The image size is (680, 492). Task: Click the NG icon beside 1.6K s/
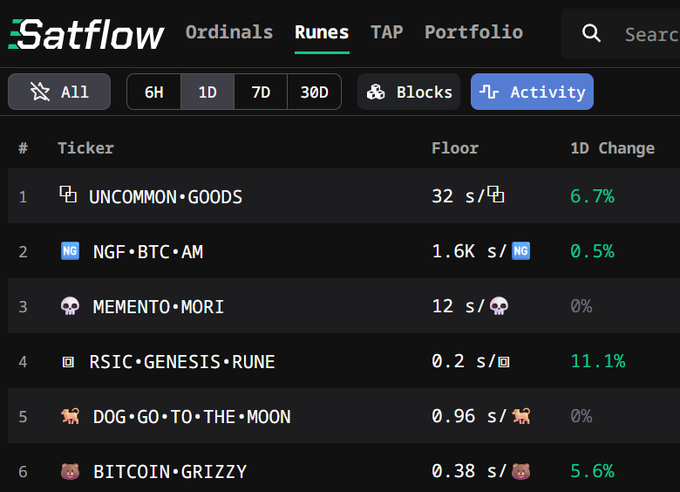pyautogui.click(x=521, y=251)
